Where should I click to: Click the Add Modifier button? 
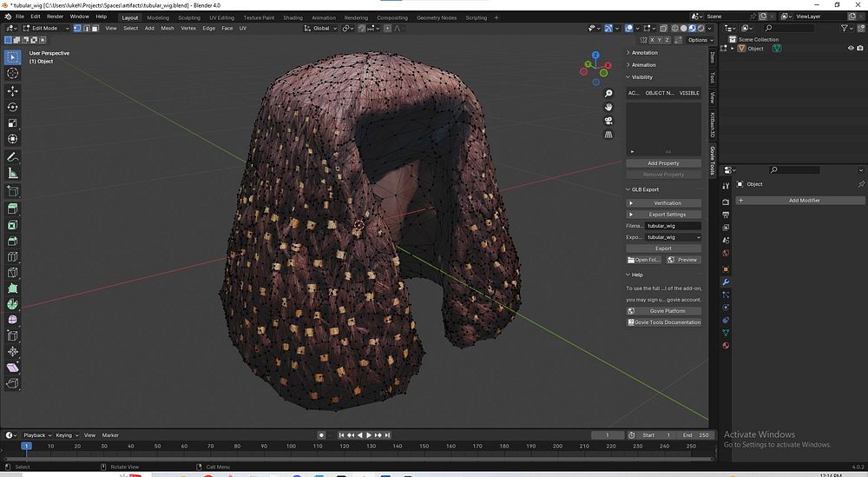point(804,201)
